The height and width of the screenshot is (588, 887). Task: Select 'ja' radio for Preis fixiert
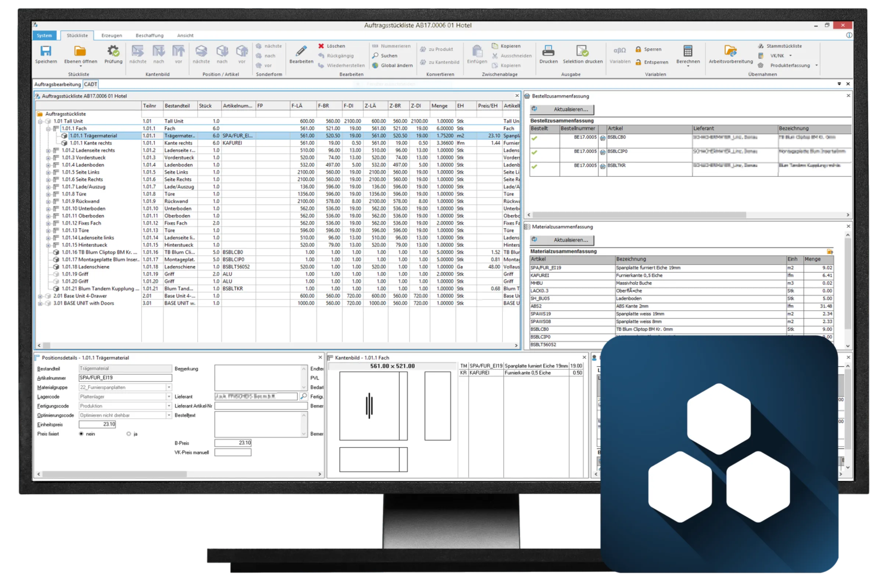coord(129,434)
